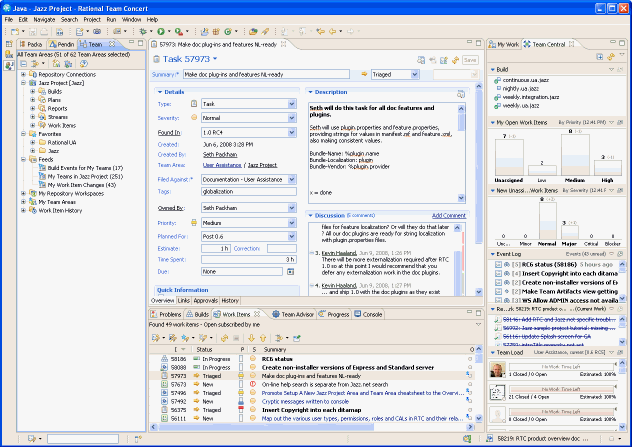
Task: Click down arrow icon in Work Items toolbar
Action: tap(251, 338)
